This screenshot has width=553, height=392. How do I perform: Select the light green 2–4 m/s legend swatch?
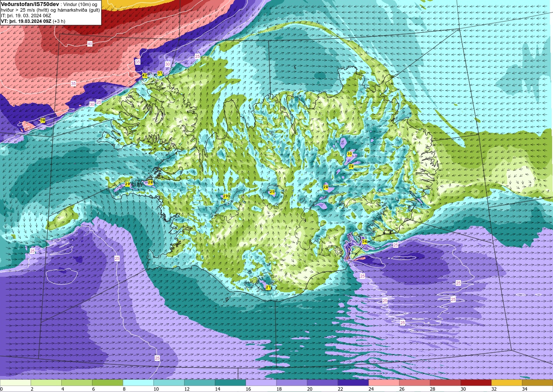tap(46, 383)
